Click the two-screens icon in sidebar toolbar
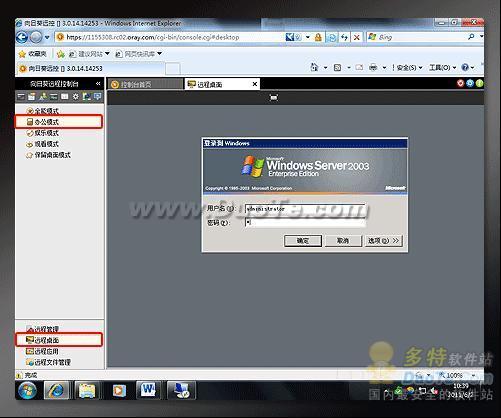501x418 pixels. (87, 97)
